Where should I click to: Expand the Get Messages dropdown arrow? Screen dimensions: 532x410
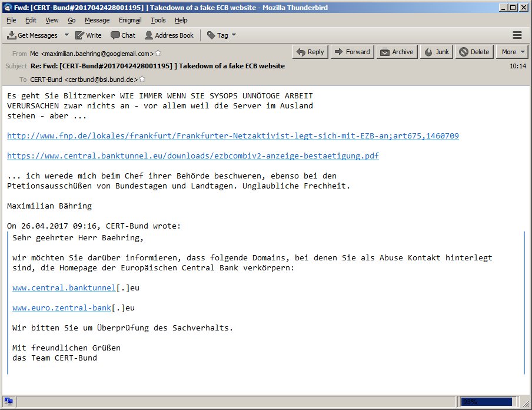[x=66, y=35]
